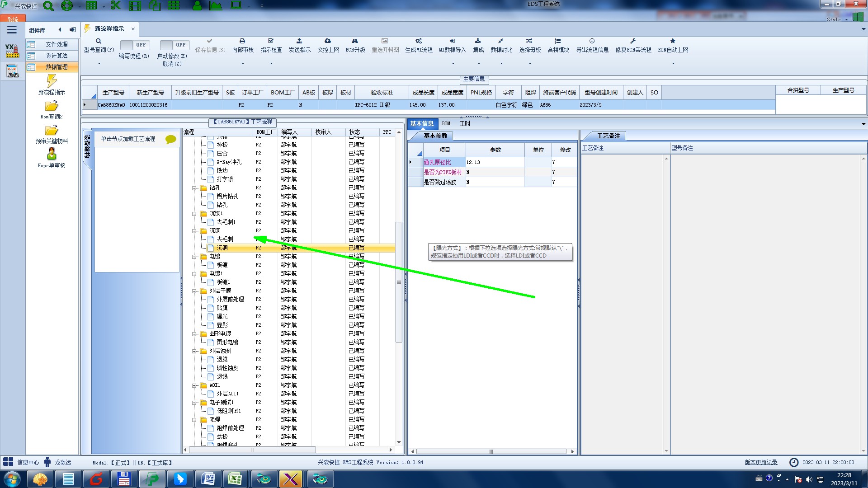Viewport: 868px width, 488px height.
Task: Click the 型号查询 search icon
Action: tap(99, 41)
